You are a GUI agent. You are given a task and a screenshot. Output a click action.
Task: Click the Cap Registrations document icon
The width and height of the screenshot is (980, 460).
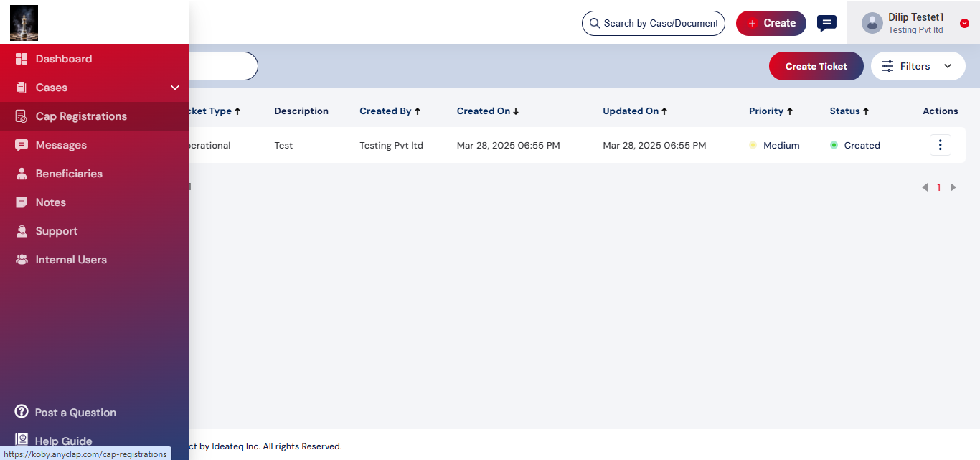[22, 116]
